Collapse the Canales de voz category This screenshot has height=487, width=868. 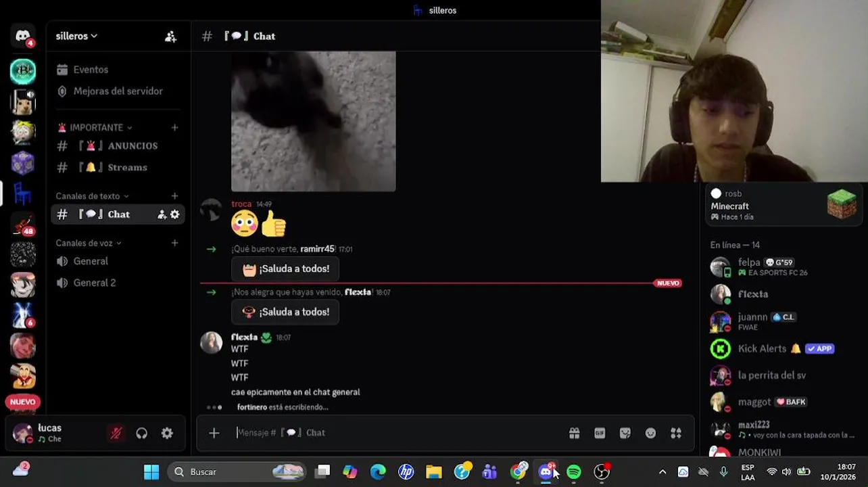pyautogui.click(x=89, y=243)
